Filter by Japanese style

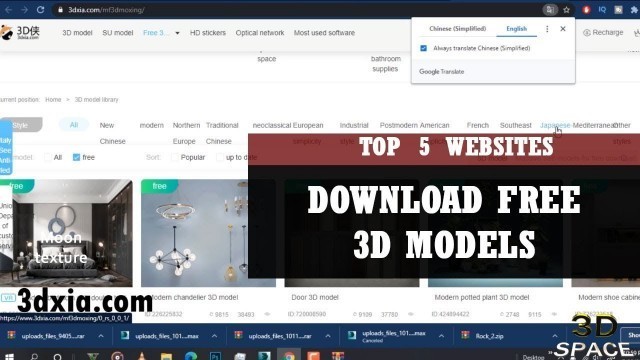[x=555, y=125]
